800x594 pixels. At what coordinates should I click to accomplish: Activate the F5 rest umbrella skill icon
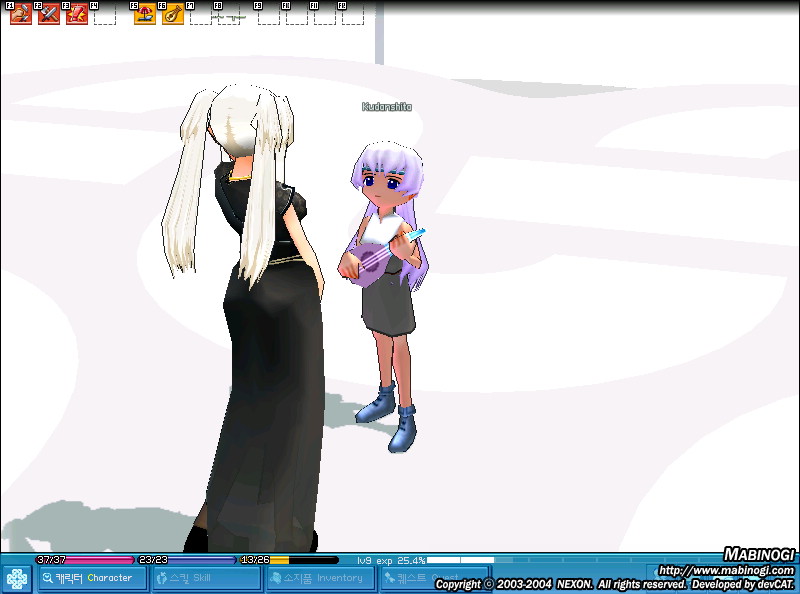click(x=145, y=14)
